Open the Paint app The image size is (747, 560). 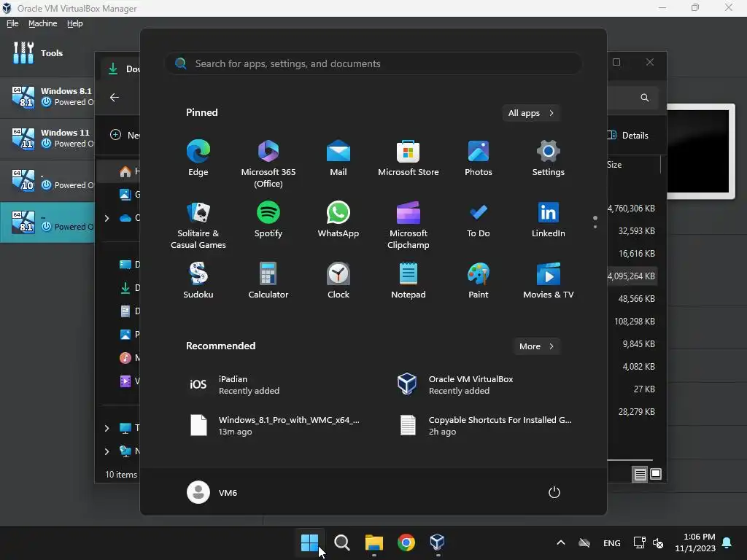(x=479, y=281)
